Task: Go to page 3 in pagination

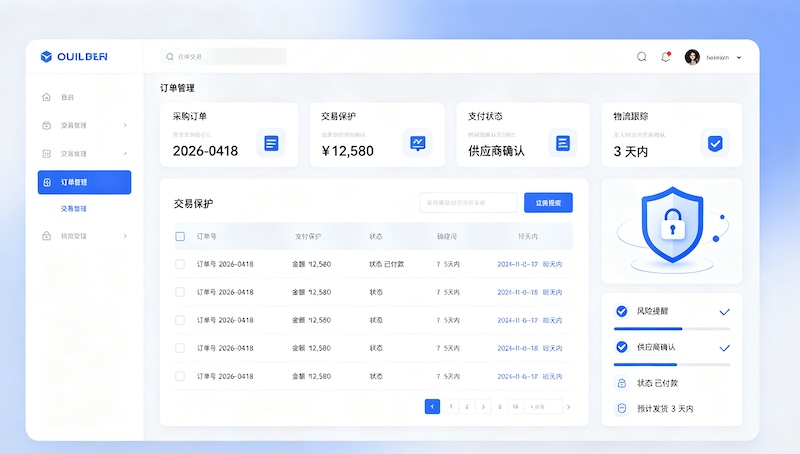Action: [483, 407]
